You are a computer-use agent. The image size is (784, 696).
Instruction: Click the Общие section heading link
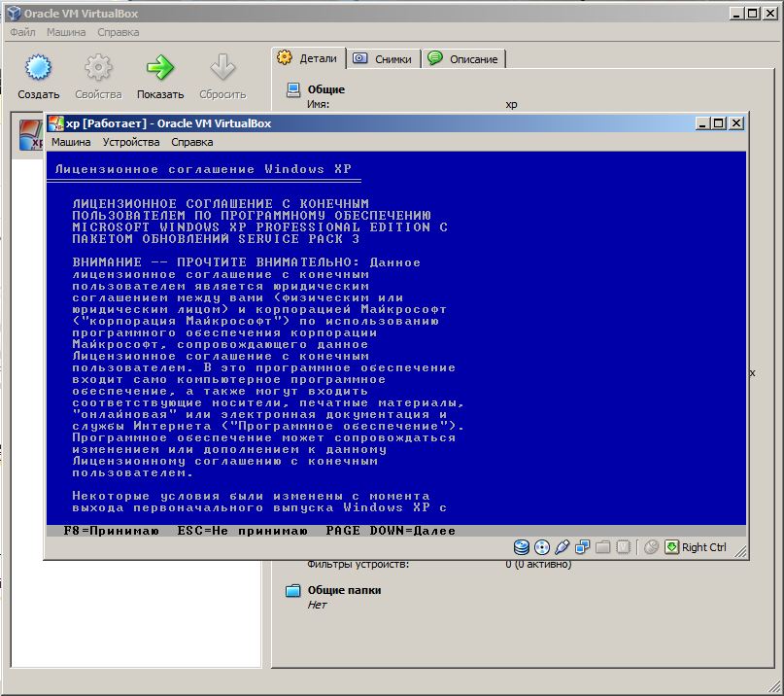[x=326, y=89]
